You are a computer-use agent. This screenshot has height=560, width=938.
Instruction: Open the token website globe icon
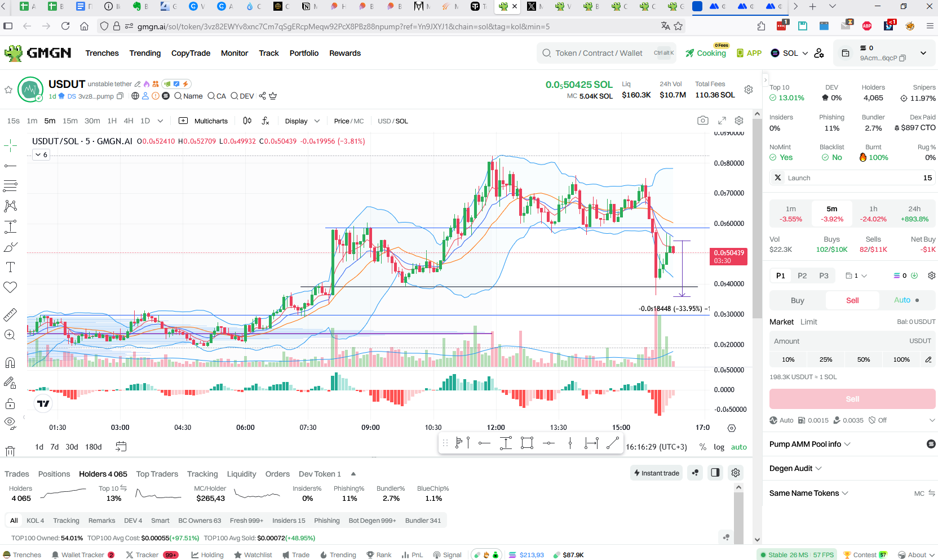[x=135, y=96]
